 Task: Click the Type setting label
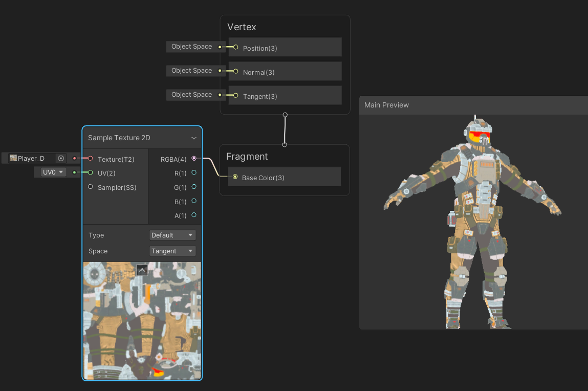click(96, 235)
